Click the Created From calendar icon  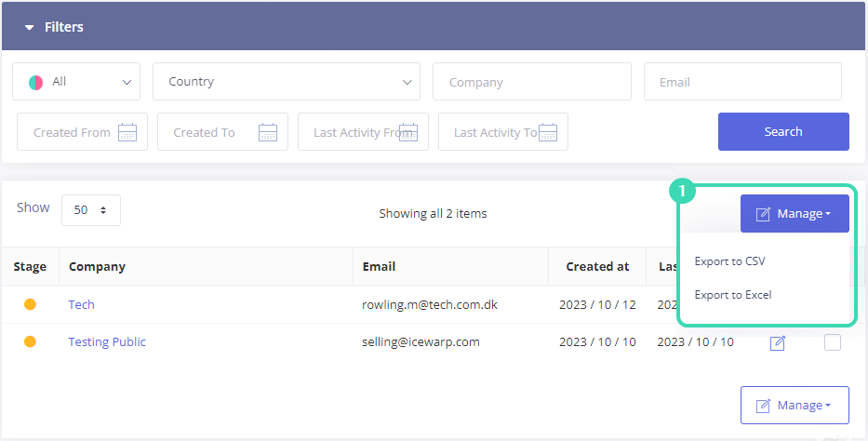(127, 132)
